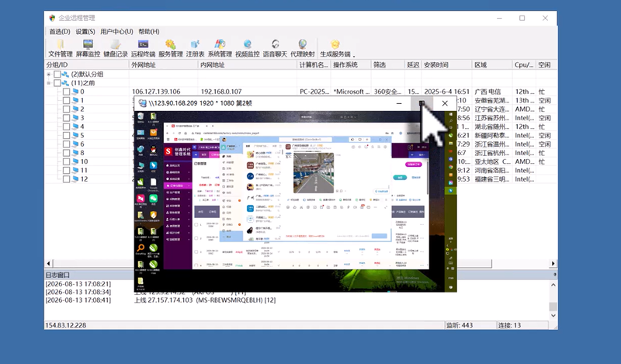Open the 文件管理 file manager tool
This screenshot has width=621, height=364.
point(61,48)
